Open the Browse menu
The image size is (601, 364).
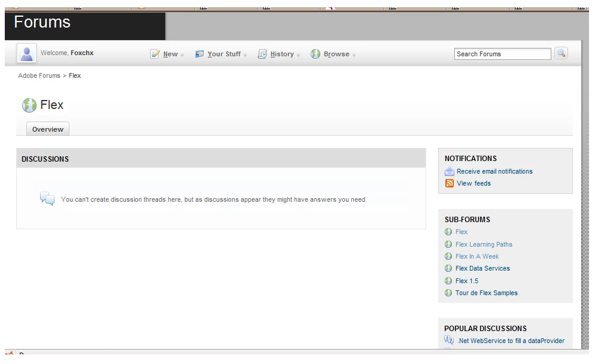click(x=336, y=54)
